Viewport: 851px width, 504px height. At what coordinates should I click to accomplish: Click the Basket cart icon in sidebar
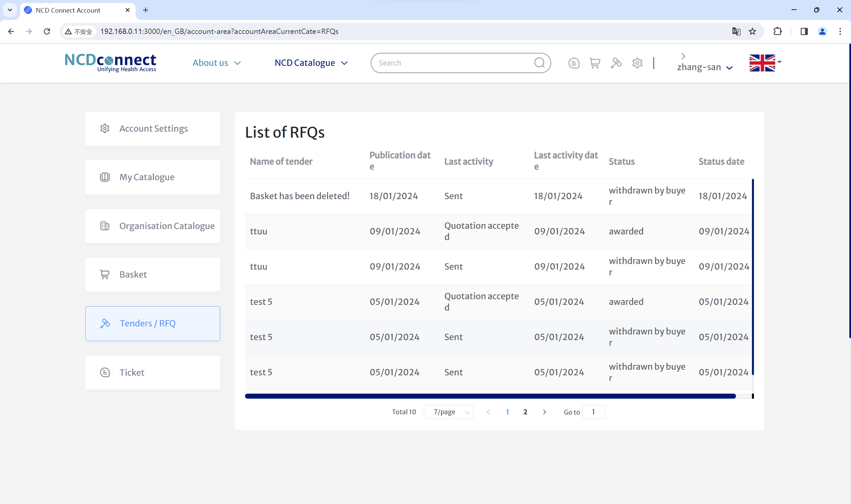[x=105, y=274]
